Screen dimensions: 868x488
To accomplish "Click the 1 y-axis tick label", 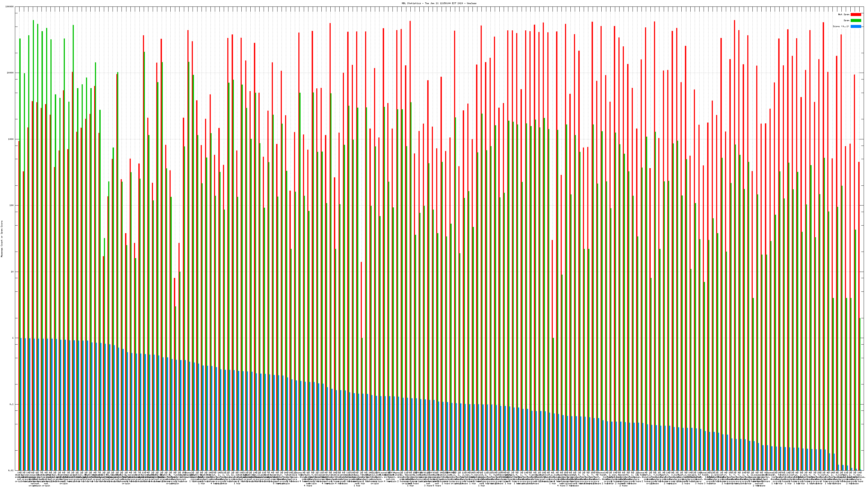I will click(13, 338).
